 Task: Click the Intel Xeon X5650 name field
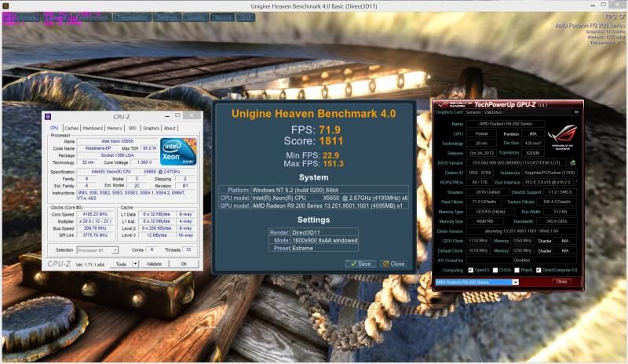117,141
